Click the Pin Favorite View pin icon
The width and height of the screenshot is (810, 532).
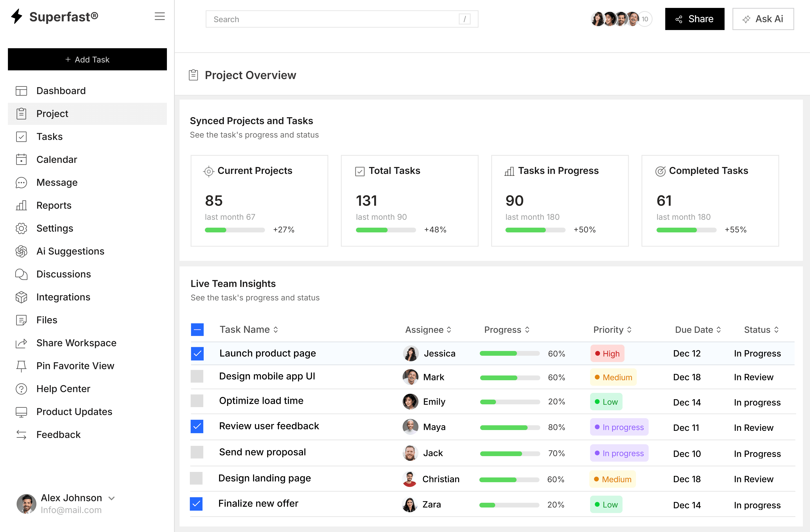(21, 366)
